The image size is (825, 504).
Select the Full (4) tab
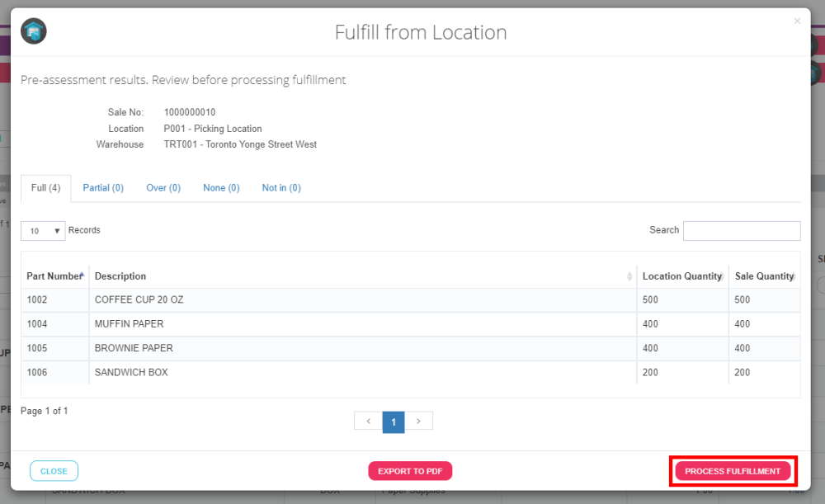46,188
